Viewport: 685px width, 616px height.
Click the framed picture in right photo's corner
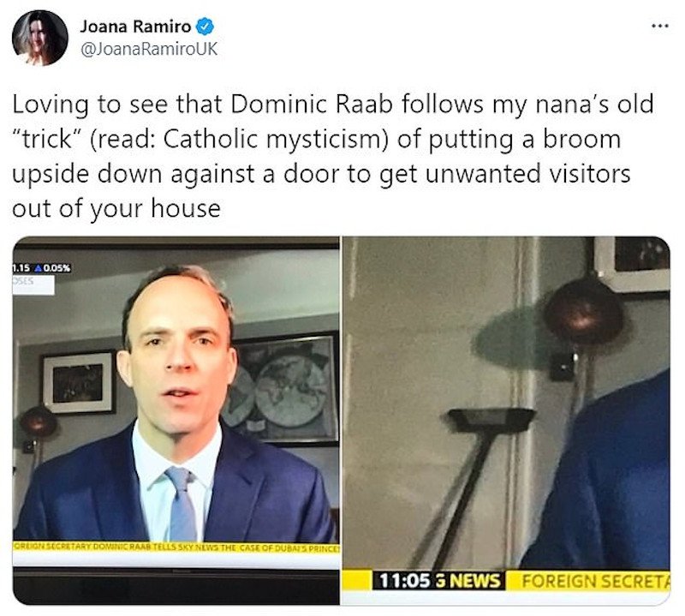[x=633, y=264]
